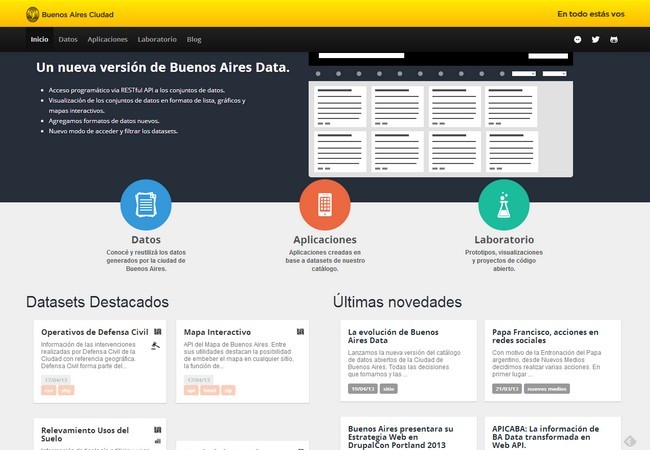650x450 pixels.
Task: Open the Laboratorio navigation tab
Action: point(157,39)
